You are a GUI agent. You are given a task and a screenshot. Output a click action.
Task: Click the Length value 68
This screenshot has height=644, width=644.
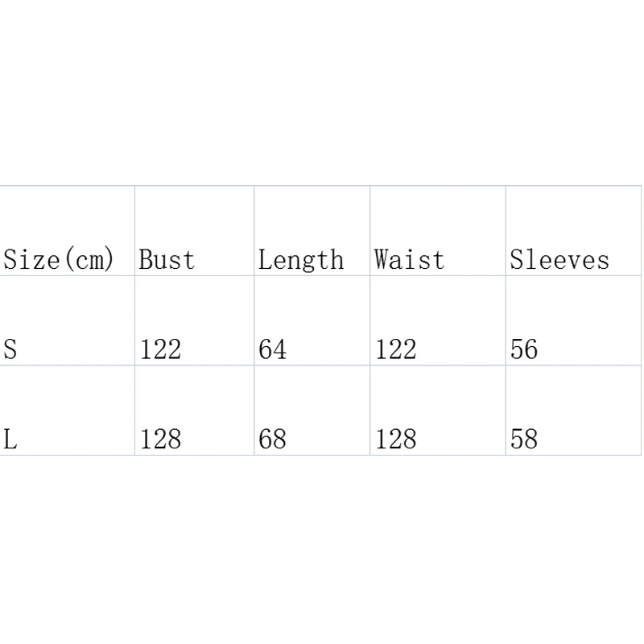pyautogui.click(x=272, y=440)
